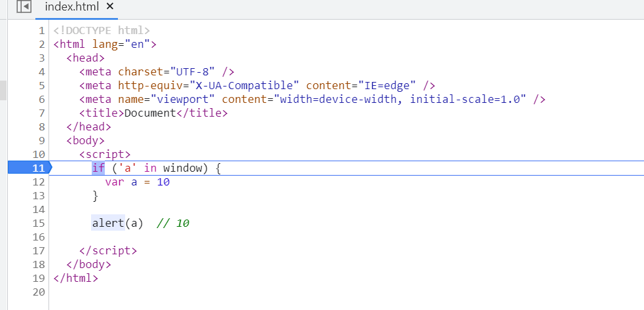
Task: Select the index.html tab
Action: click(72, 7)
